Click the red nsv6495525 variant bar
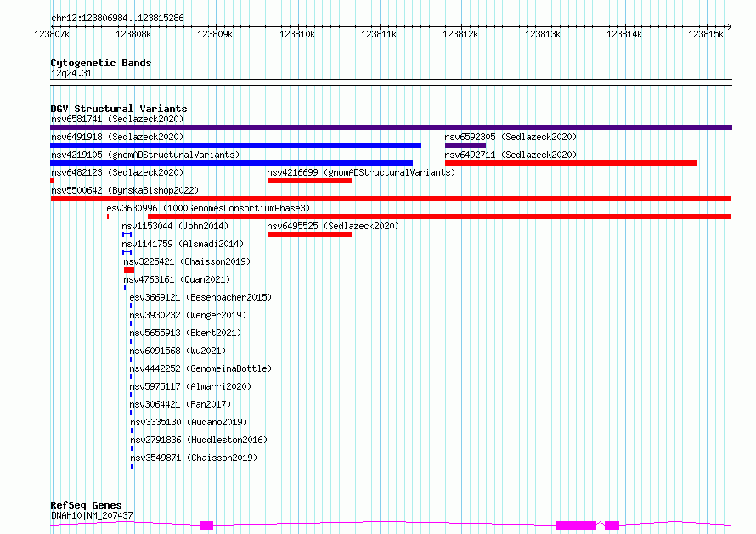 [309, 234]
